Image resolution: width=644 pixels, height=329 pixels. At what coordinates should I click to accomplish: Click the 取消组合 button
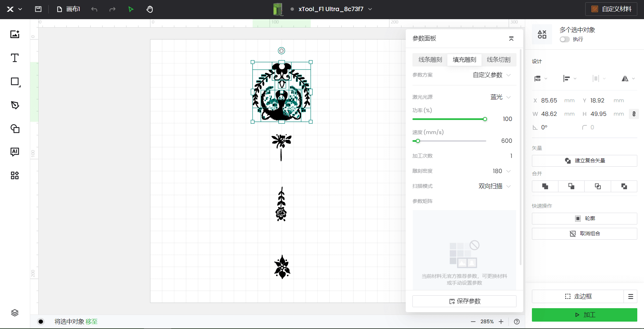click(x=585, y=234)
